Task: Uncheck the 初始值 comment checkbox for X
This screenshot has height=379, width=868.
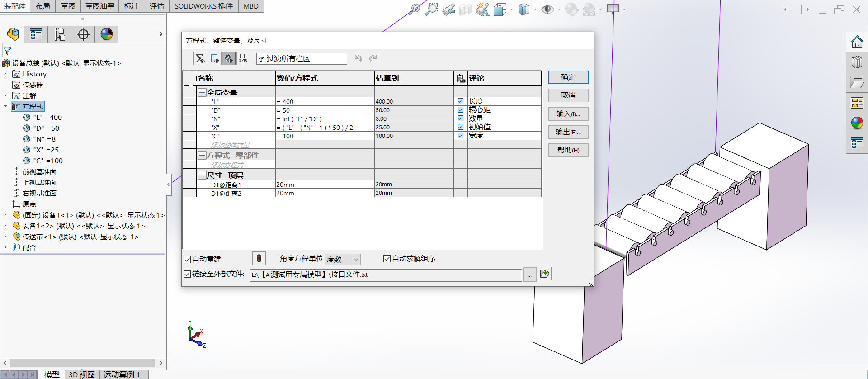Action: (460, 127)
